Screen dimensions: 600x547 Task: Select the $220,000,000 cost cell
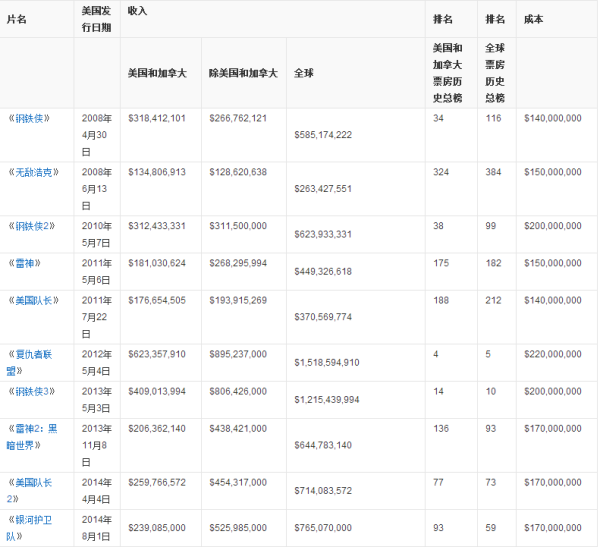click(552, 354)
